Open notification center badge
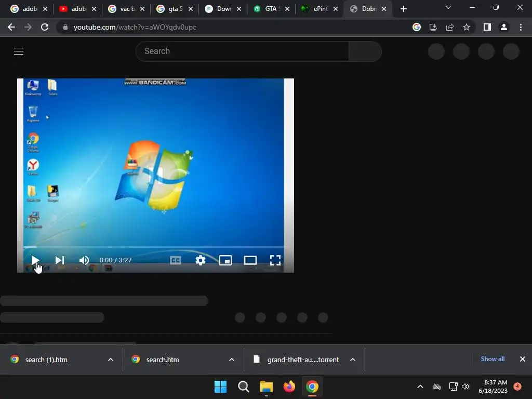Image resolution: width=532 pixels, height=399 pixels. point(517,386)
